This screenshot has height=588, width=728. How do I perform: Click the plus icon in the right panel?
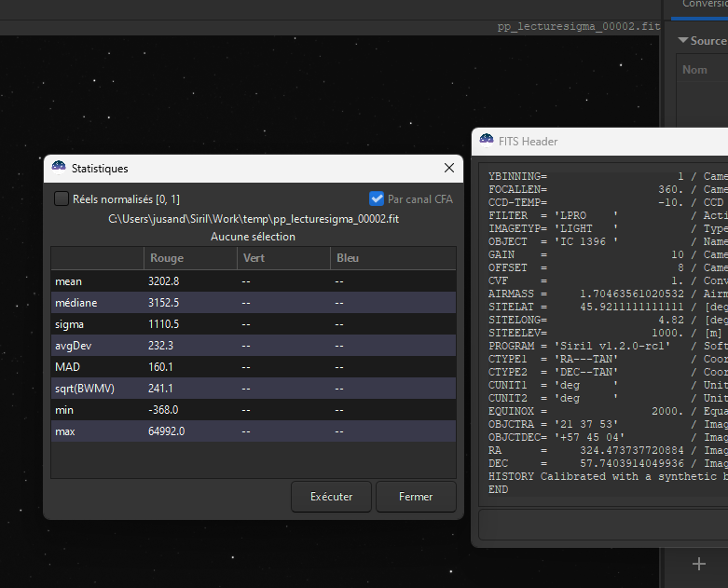(699, 564)
